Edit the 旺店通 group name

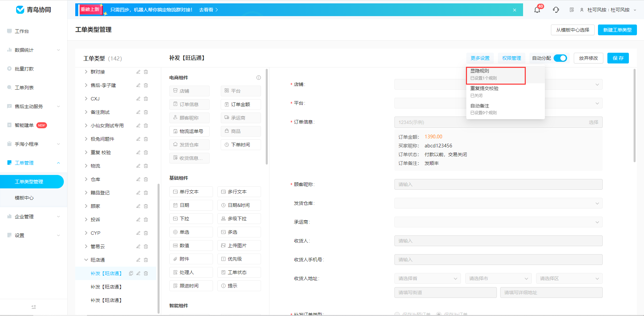(x=138, y=260)
